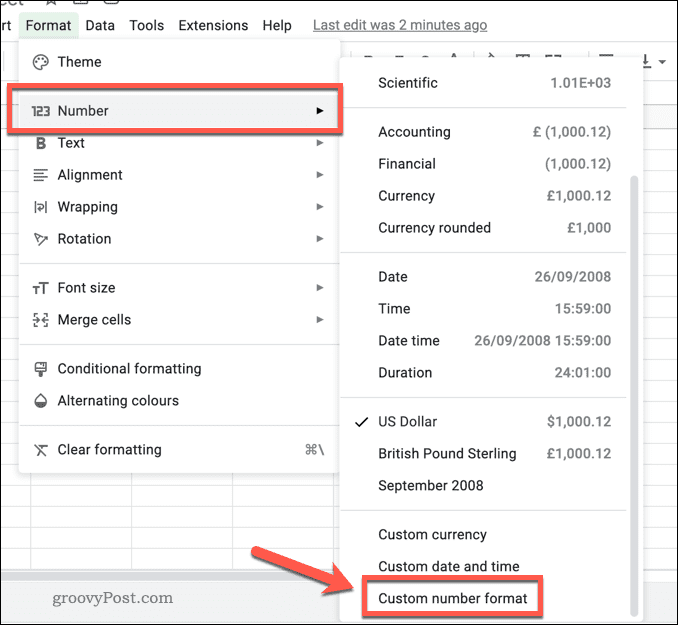The height and width of the screenshot is (625, 678).
Task: Open the Extensions menu
Action: click(213, 25)
